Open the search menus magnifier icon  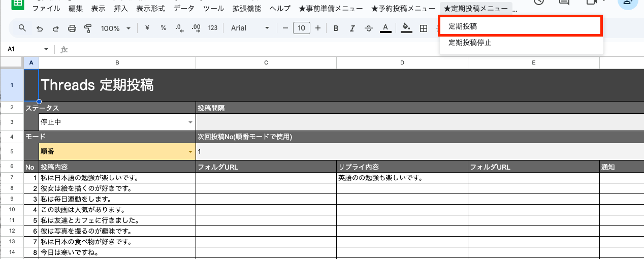tap(22, 28)
